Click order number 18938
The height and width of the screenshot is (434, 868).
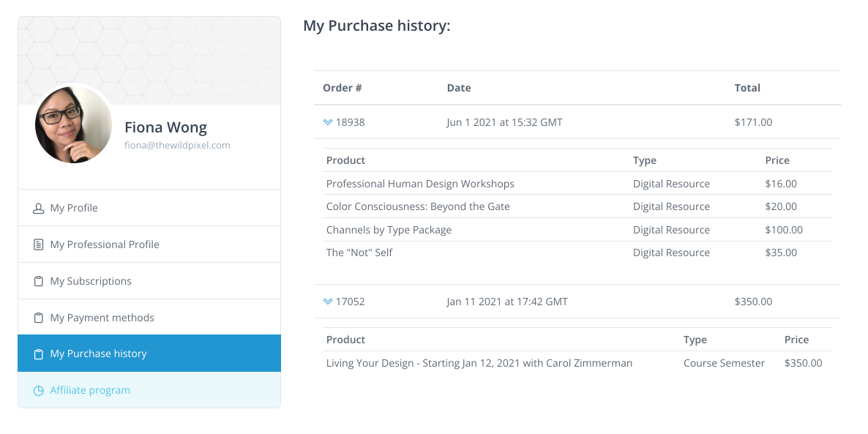[x=350, y=122]
